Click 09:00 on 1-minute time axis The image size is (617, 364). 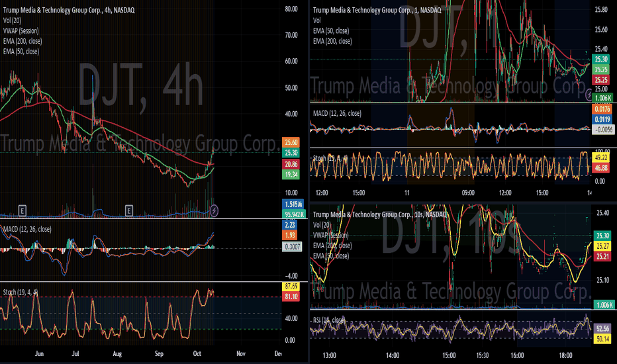pyautogui.click(x=468, y=193)
